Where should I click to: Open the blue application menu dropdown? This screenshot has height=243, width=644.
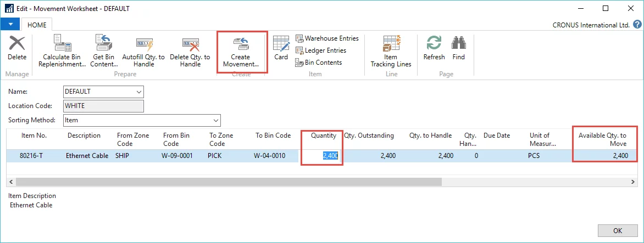click(10, 25)
